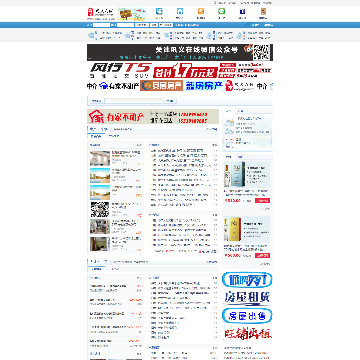Switch to second tab in lower listing section
360x360 pixels.
[115, 269]
